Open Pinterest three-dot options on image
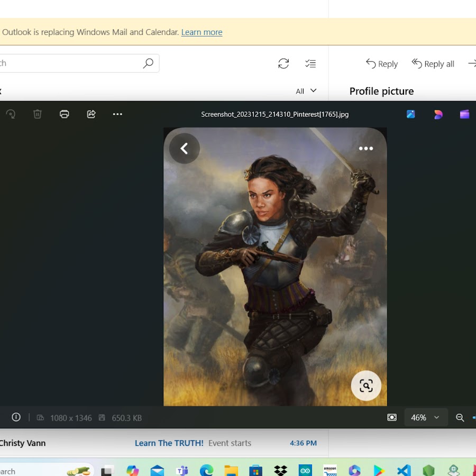This screenshot has width=476, height=476. click(366, 149)
